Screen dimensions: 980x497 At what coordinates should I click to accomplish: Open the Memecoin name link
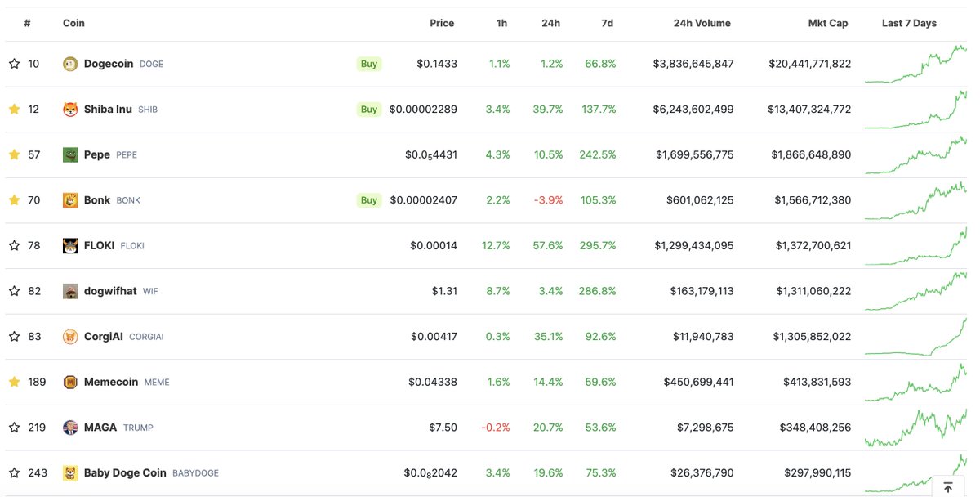111,382
